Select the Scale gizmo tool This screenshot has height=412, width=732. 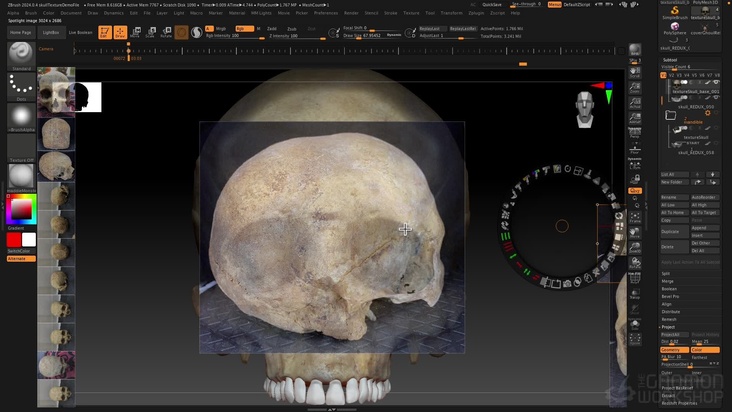click(150, 32)
